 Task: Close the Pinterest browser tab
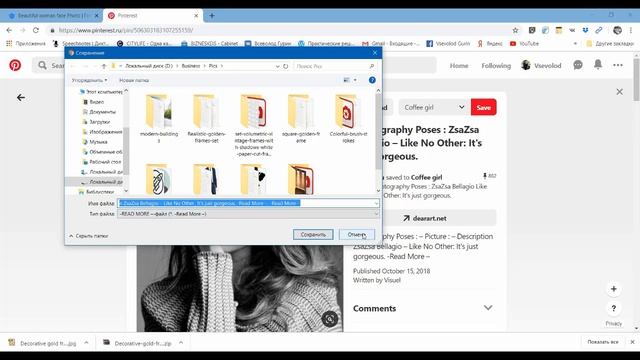click(196, 16)
